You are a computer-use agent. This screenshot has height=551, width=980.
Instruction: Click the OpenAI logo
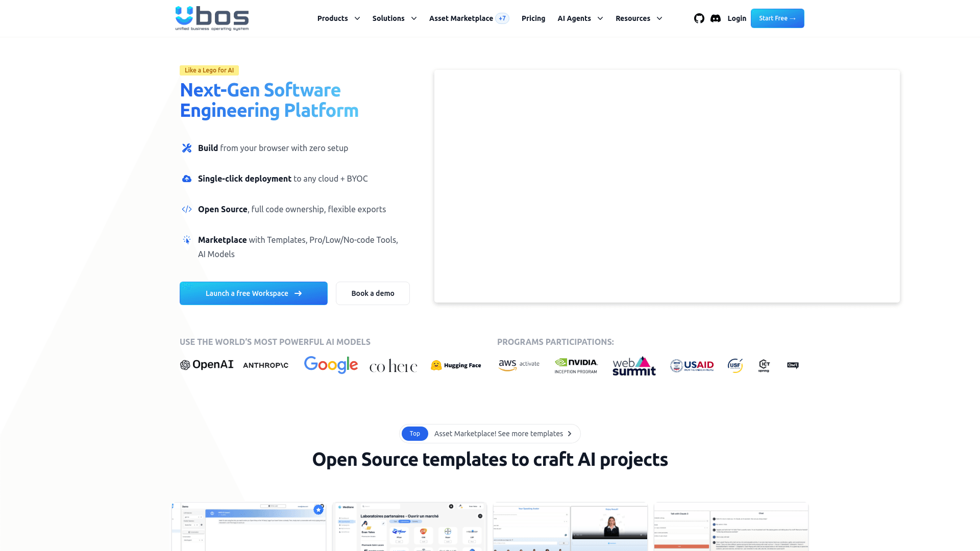pos(207,365)
